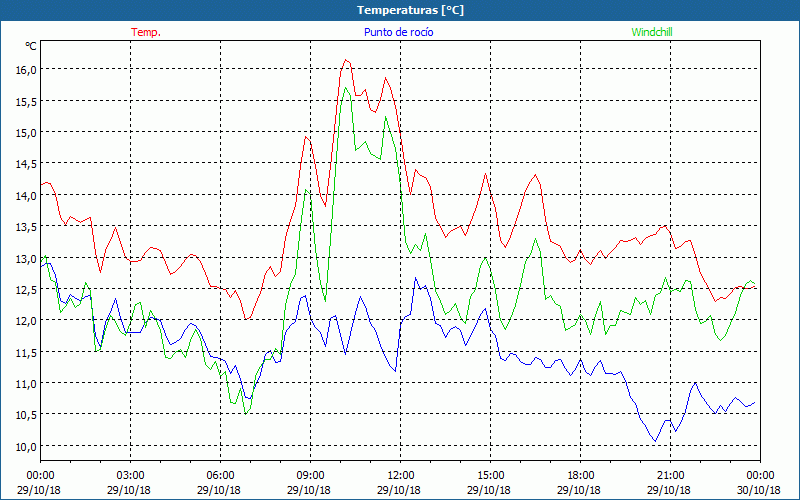800x500 pixels.
Task: Select the green 'Windchill' legend label
Action: click(x=652, y=32)
